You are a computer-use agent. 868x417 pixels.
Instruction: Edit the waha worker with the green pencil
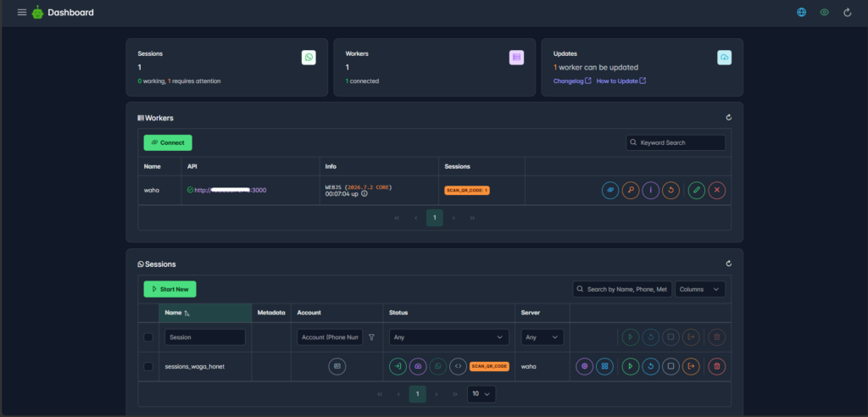tap(697, 190)
